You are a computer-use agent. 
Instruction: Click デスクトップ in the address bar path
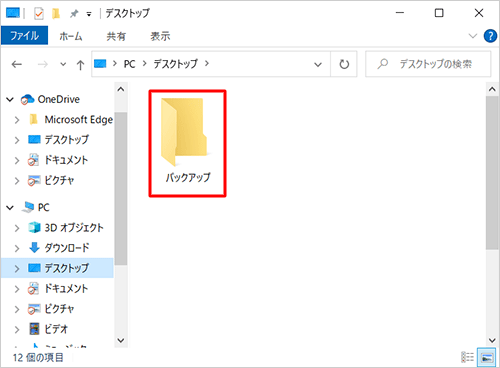[176, 64]
